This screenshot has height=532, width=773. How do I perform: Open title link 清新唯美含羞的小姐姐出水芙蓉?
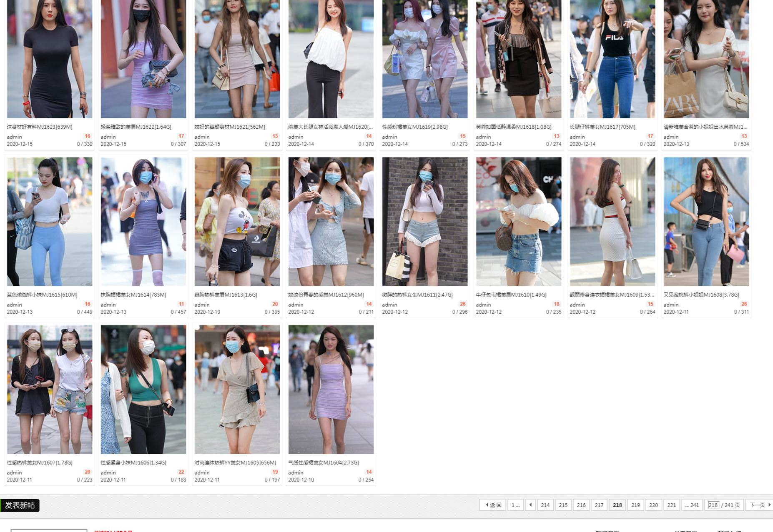pos(705,127)
